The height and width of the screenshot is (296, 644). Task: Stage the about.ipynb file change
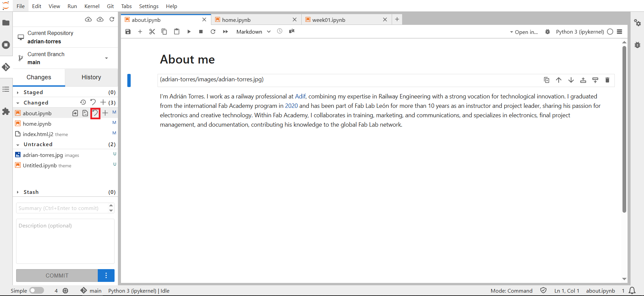click(x=105, y=113)
